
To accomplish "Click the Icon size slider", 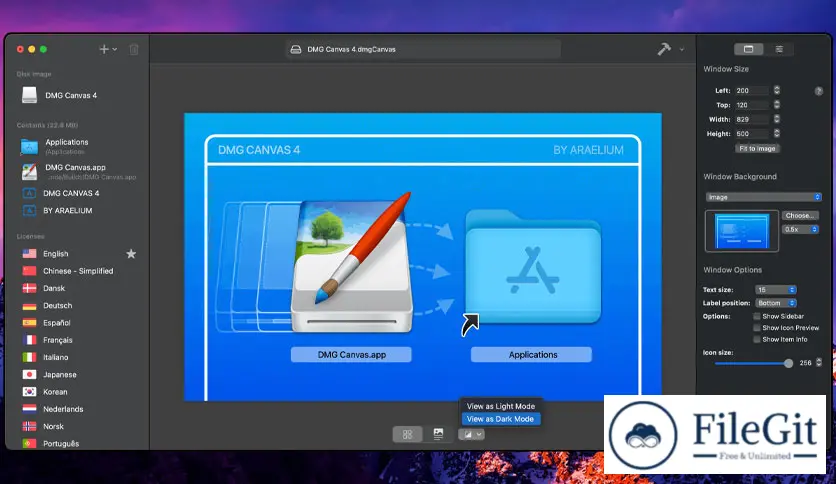I will pyautogui.click(x=754, y=364).
